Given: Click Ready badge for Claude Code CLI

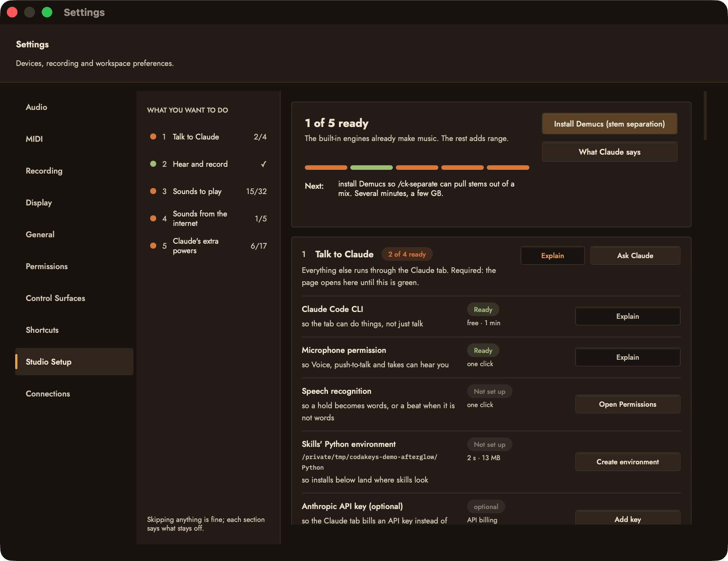Looking at the screenshot, I should point(483,309).
